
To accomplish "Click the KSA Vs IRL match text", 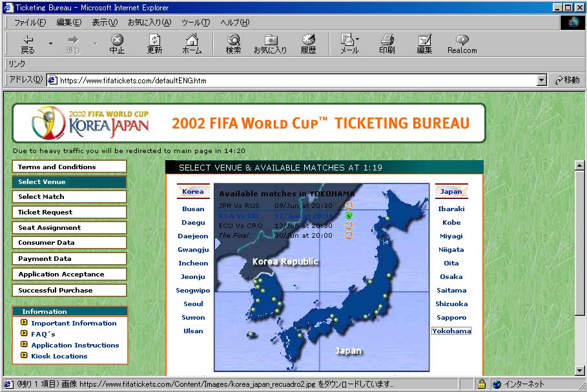I will pos(239,216).
